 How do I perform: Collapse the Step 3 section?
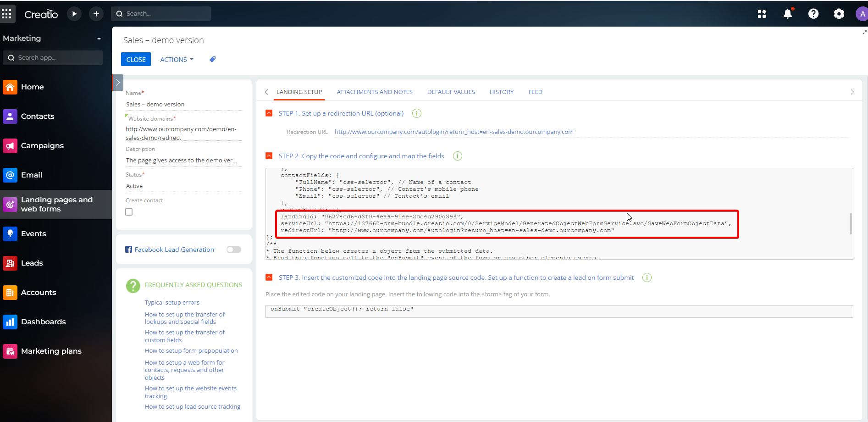(x=269, y=278)
